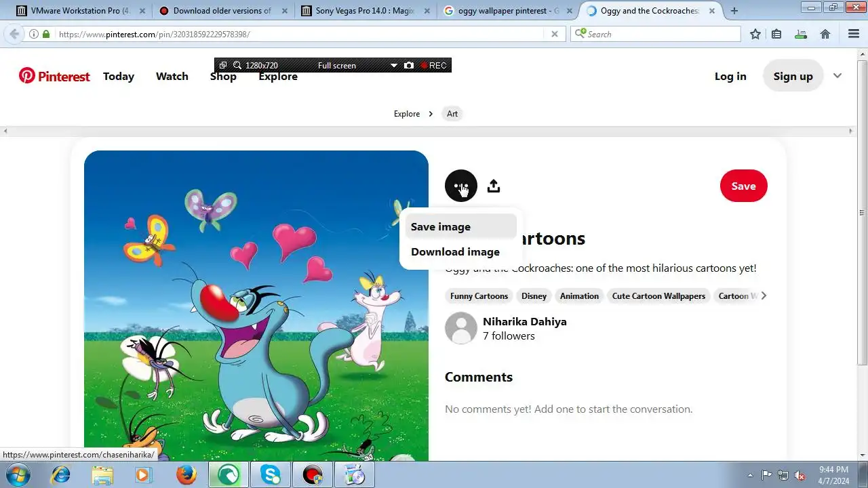Image resolution: width=868 pixels, height=488 pixels.
Task: Click the site information icon in address bar
Action: click(x=34, y=34)
